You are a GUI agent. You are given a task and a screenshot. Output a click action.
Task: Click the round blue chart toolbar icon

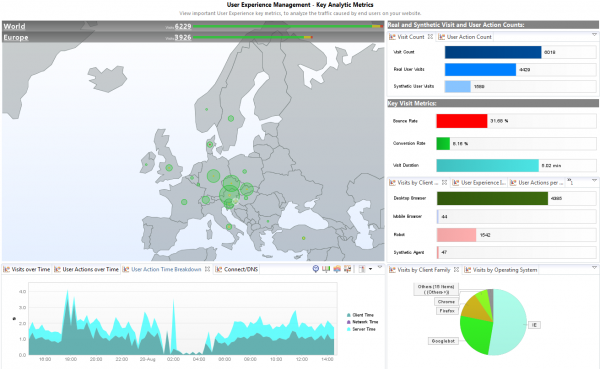[x=316, y=269]
